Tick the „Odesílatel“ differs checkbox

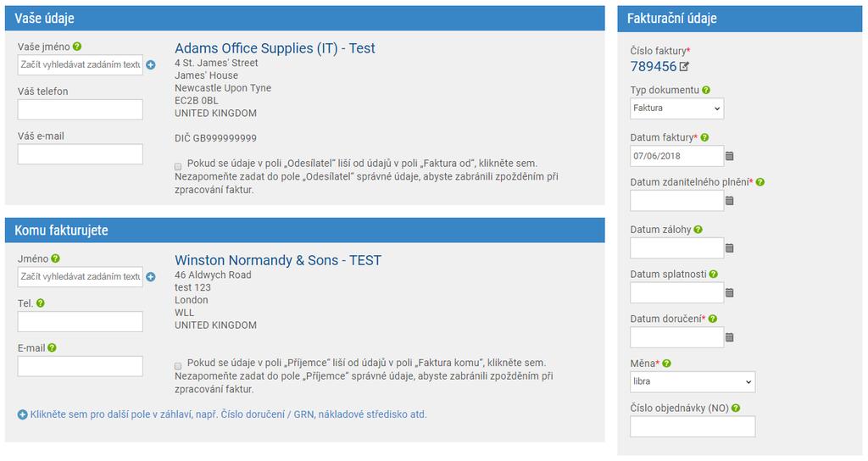178,166
